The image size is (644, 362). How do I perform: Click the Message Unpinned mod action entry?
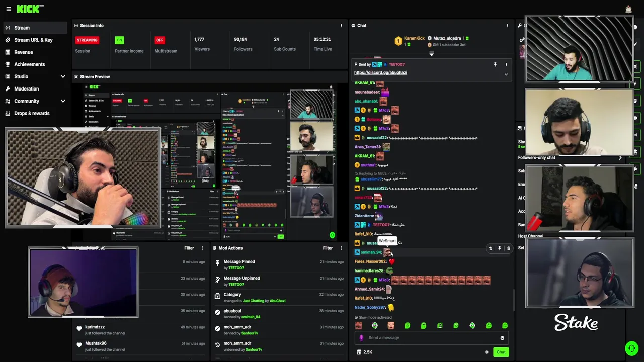click(279, 281)
